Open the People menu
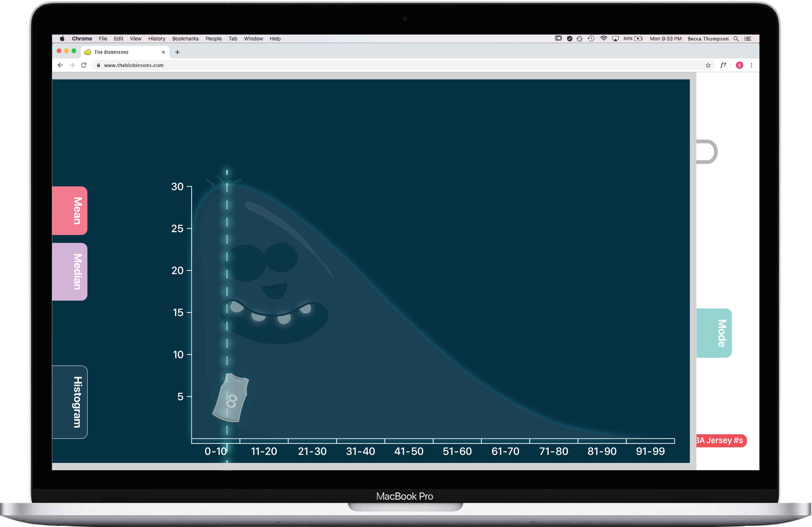This screenshot has height=527, width=812. (213, 39)
